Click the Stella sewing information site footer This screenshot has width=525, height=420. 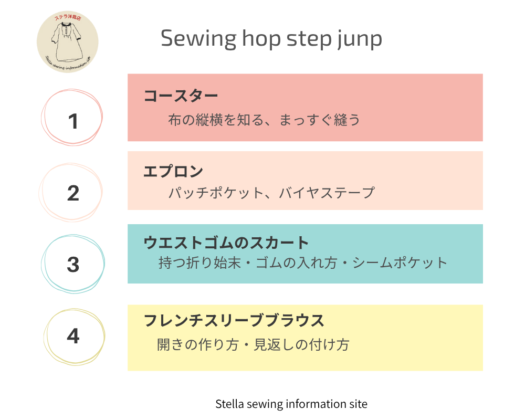pyautogui.click(x=291, y=404)
